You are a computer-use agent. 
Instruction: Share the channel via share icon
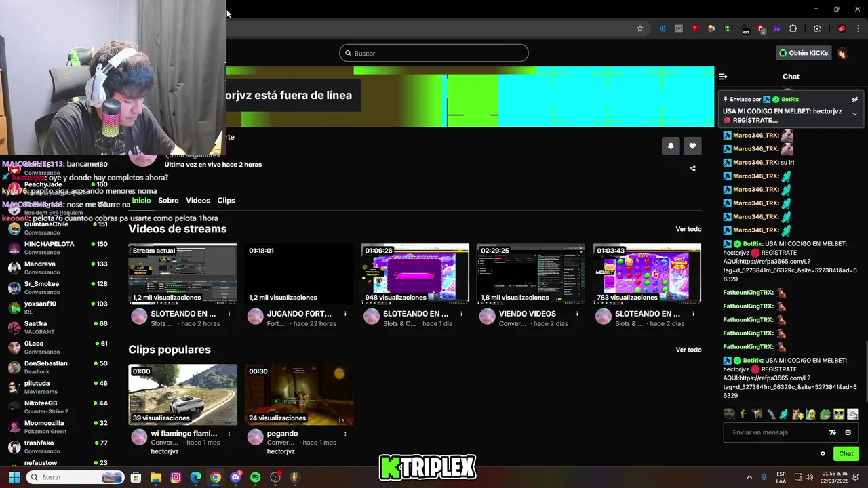692,169
